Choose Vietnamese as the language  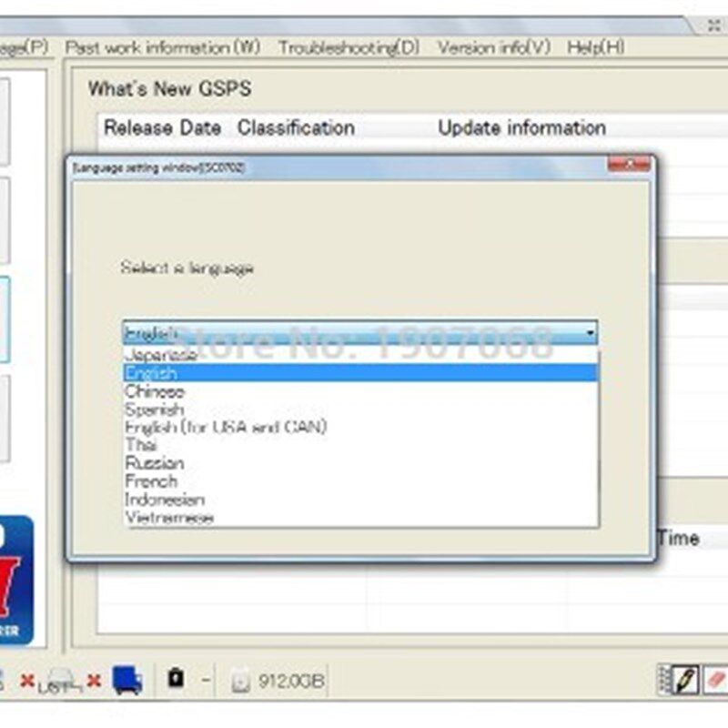173,517
